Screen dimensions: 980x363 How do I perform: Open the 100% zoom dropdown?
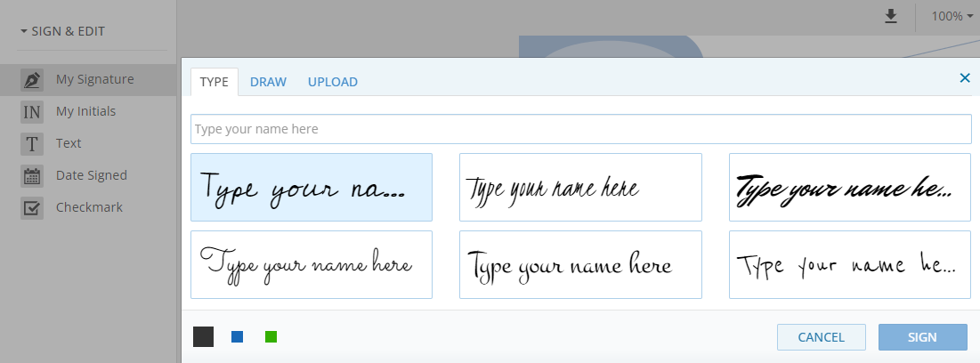point(952,16)
